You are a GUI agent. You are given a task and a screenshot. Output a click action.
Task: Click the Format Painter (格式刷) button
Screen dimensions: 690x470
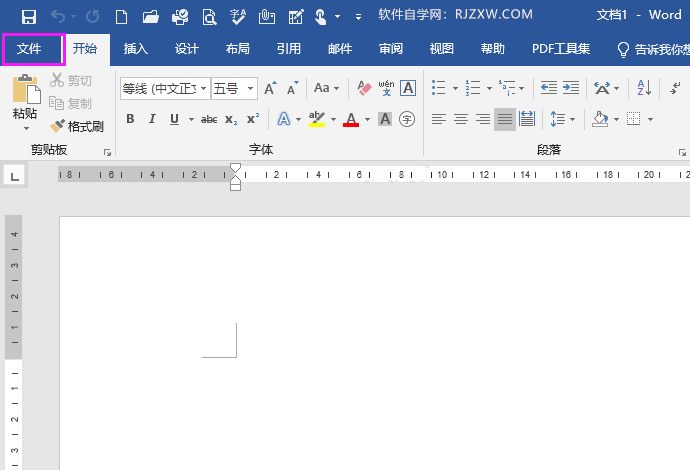(77, 127)
